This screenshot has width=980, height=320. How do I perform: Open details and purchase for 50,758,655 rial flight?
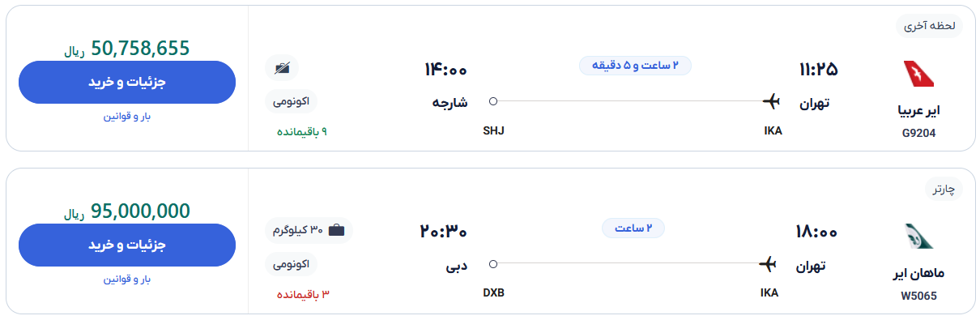(x=127, y=82)
